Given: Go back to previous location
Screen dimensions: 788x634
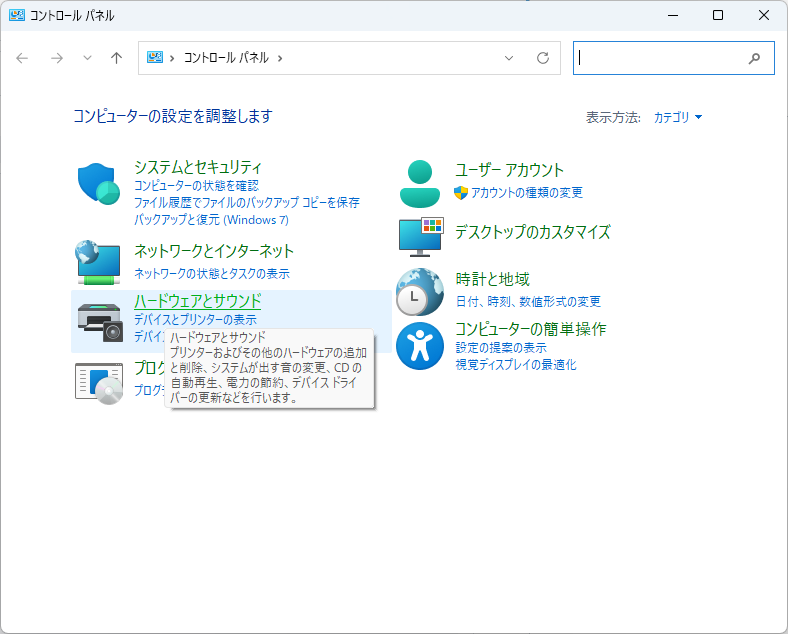Looking at the screenshot, I should (x=22, y=58).
